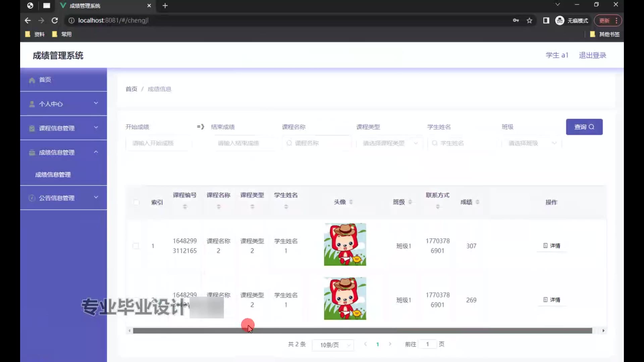Click the bookmark star icon

tap(529, 20)
